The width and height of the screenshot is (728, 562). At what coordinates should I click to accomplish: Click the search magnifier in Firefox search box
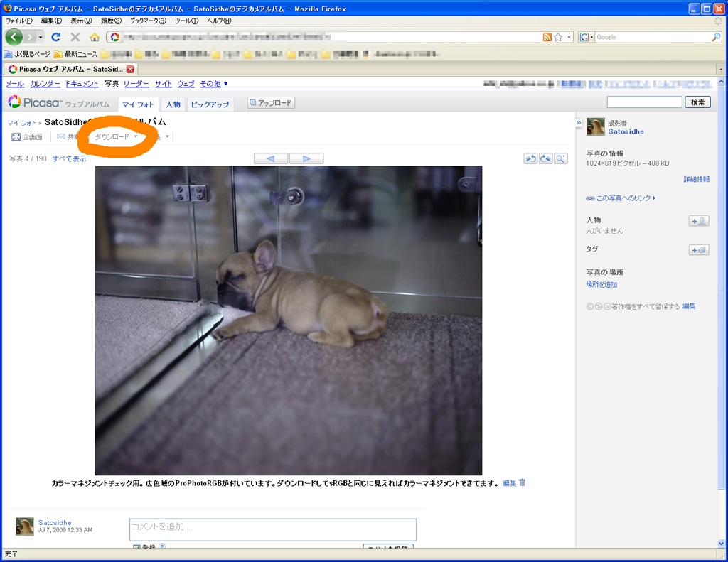pos(716,37)
